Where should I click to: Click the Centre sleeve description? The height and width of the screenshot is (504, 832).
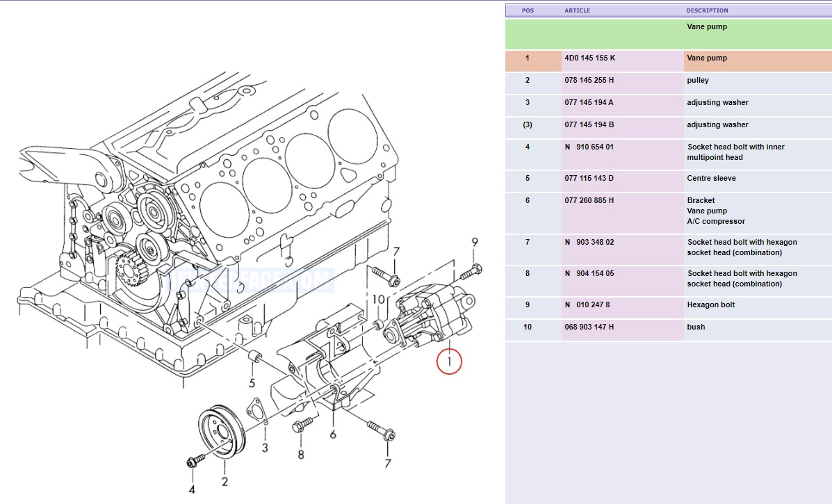tap(712, 179)
